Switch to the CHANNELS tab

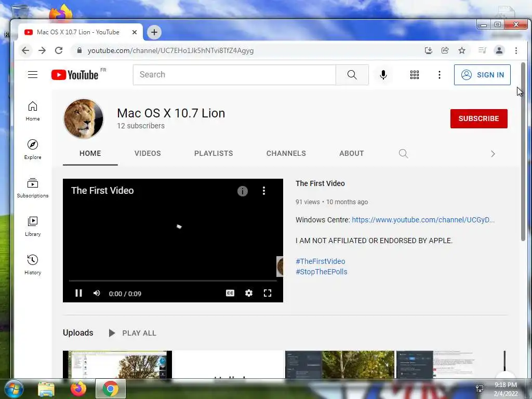click(286, 153)
